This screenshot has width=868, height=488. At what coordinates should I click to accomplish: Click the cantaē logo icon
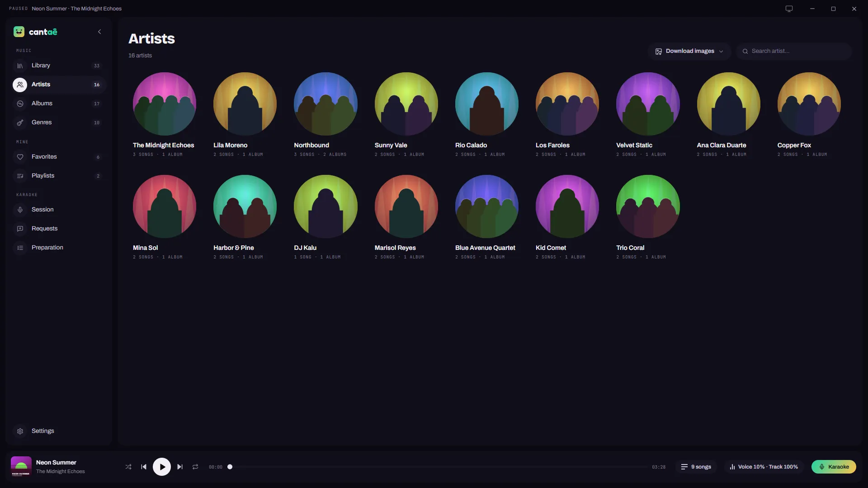tap(19, 32)
